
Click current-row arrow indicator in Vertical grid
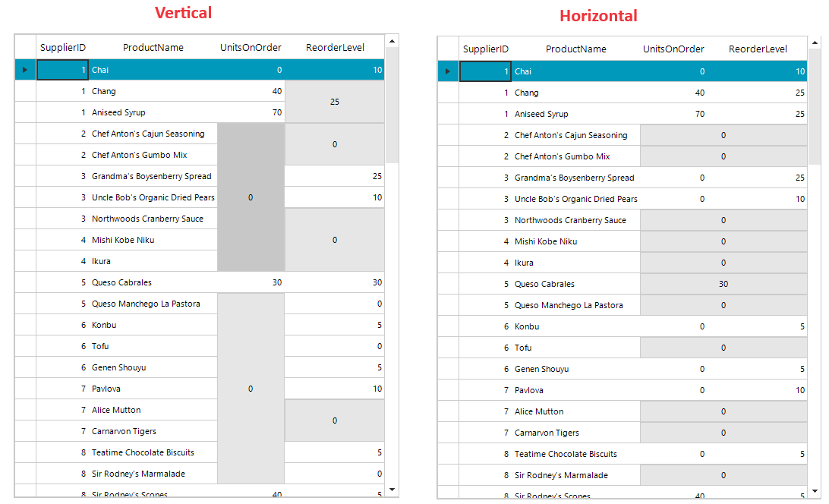(x=24, y=70)
